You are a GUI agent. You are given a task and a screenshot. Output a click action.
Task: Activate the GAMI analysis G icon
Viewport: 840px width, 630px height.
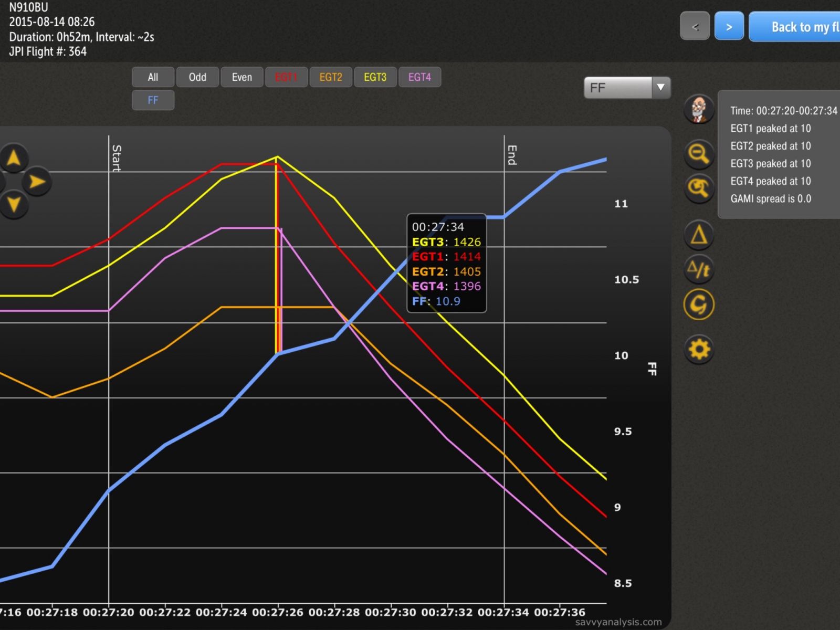(x=699, y=304)
